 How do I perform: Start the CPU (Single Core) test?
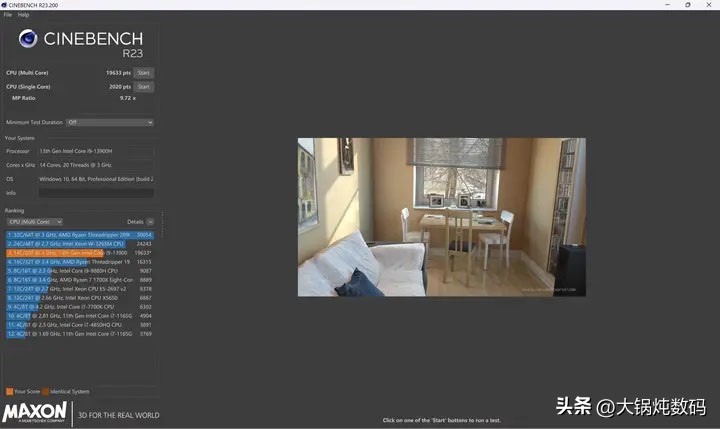coord(144,87)
